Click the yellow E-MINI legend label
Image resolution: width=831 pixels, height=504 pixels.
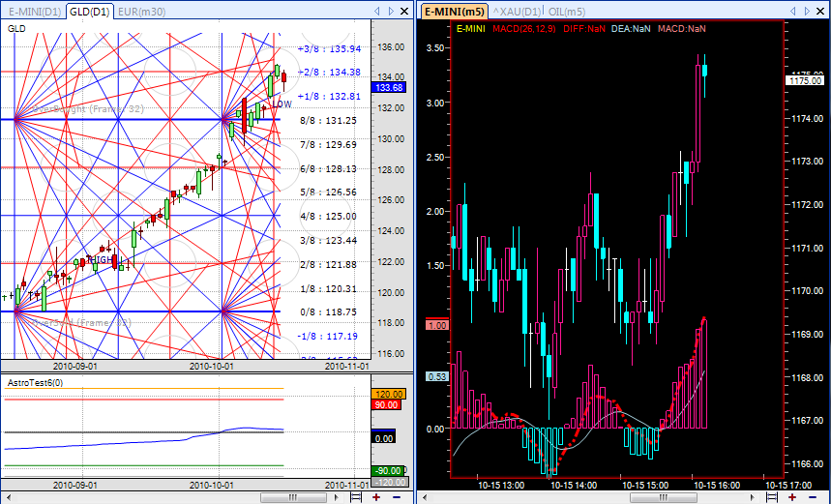pyautogui.click(x=470, y=29)
